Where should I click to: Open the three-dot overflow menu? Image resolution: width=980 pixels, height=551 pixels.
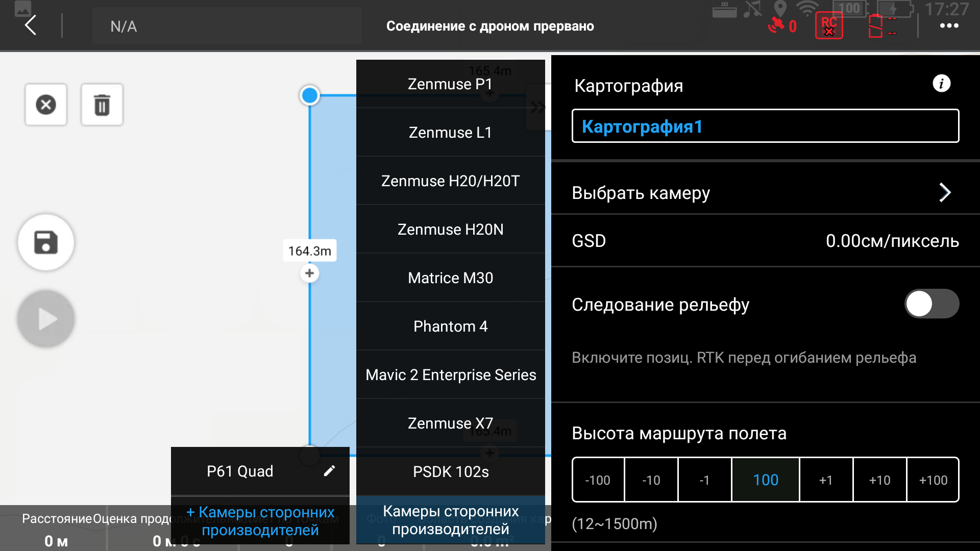click(949, 26)
